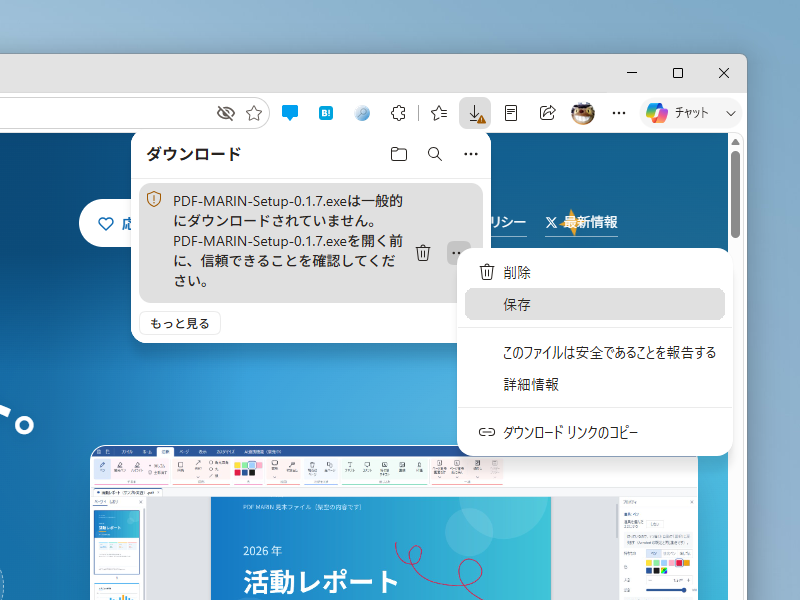The image size is (800, 600).
Task: Open the Favorites list icon
Action: click(x=439, y=113)
